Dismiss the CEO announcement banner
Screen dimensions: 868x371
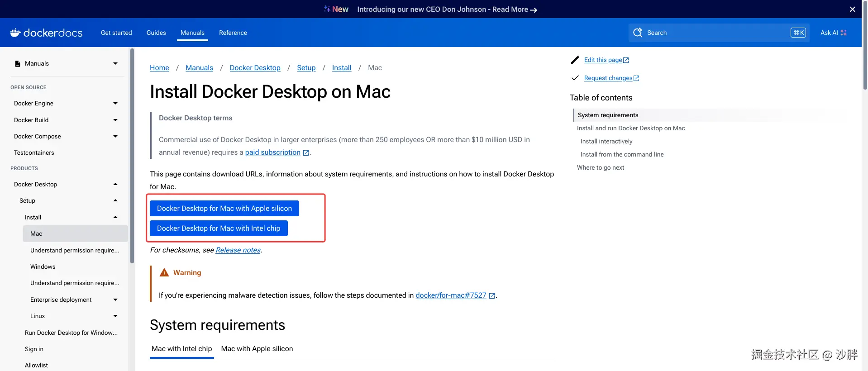click(852, 9)
